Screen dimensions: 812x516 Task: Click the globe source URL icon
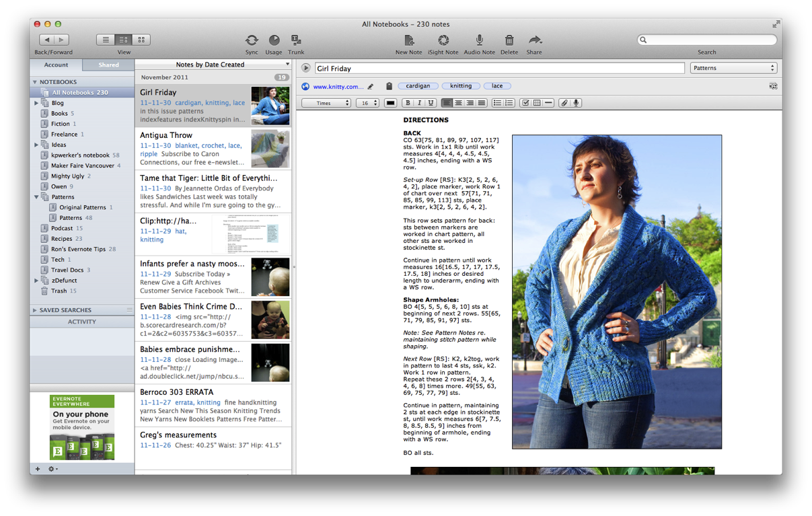click(305, 86)
